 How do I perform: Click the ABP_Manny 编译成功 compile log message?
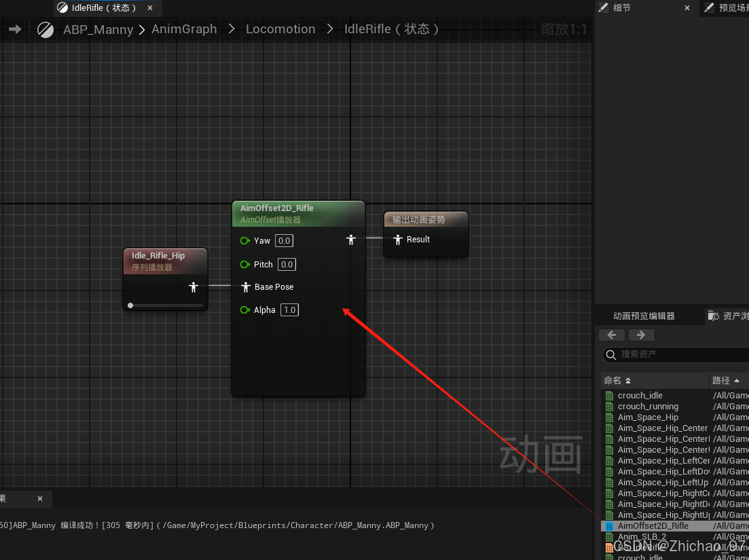click(217, 525)
